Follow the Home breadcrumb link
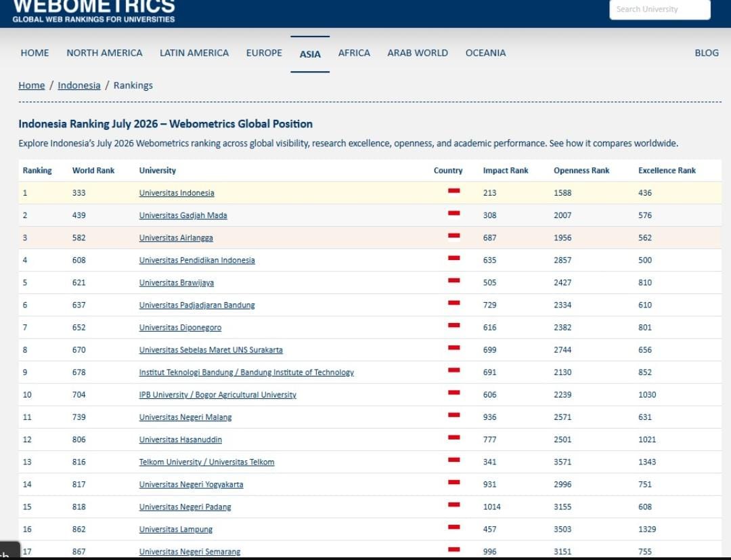This screenshot has height=560, width=731. coord(32,85)
